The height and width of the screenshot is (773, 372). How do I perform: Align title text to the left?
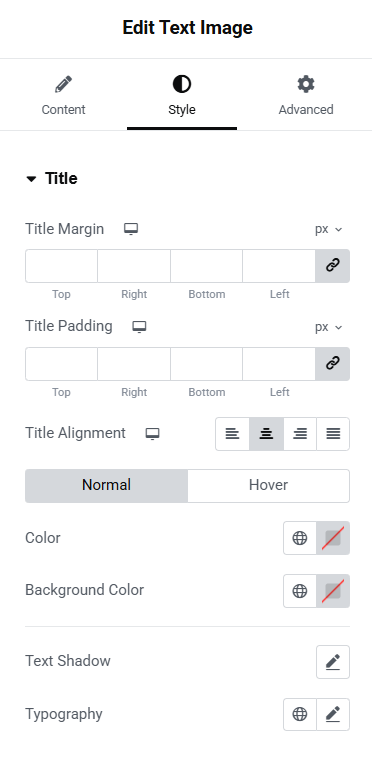233,434
